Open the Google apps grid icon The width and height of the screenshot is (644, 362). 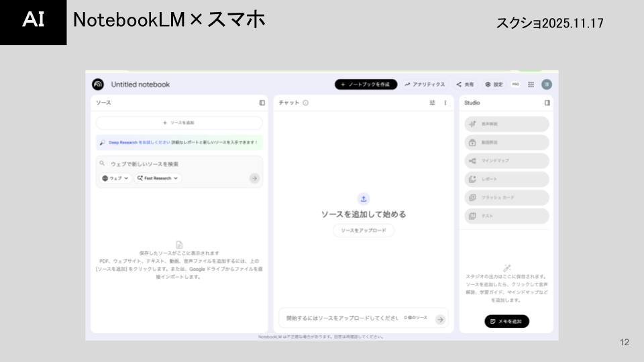tap(531, 84)
